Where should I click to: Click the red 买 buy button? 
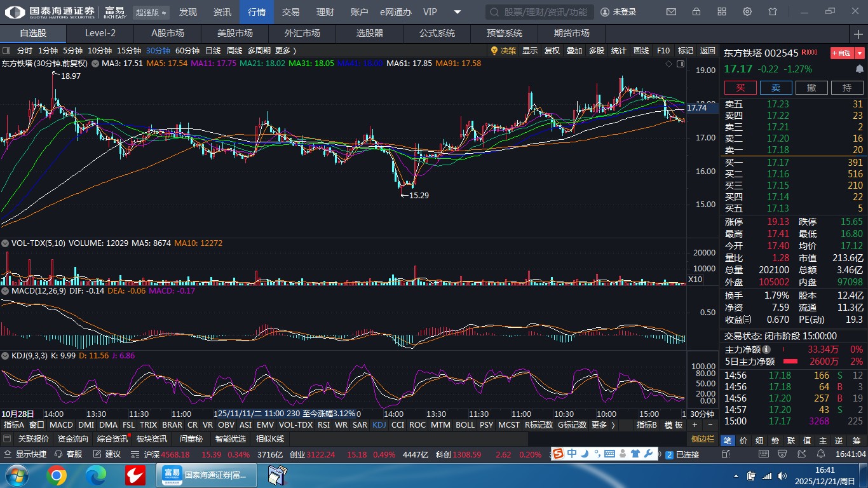coord(740,88)
